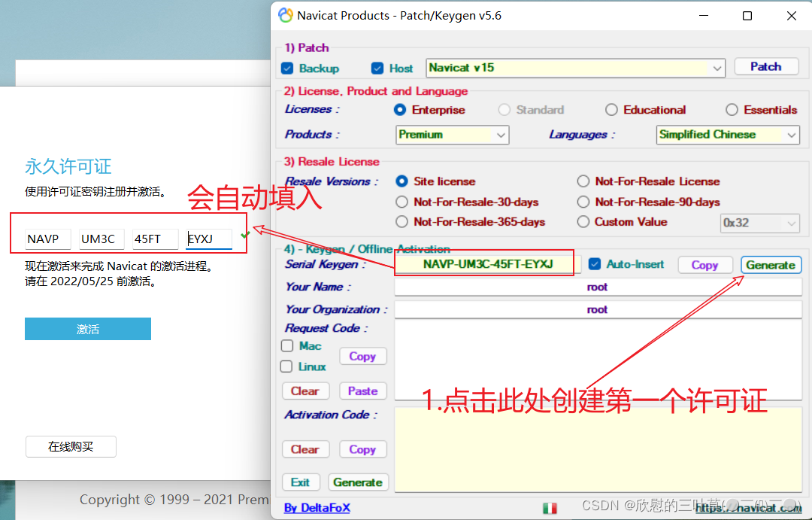Open the Languages Simplified Chinese dropdown
This screenshot has height=520, width=812.
pyautogui.click(x=728, y=135)
